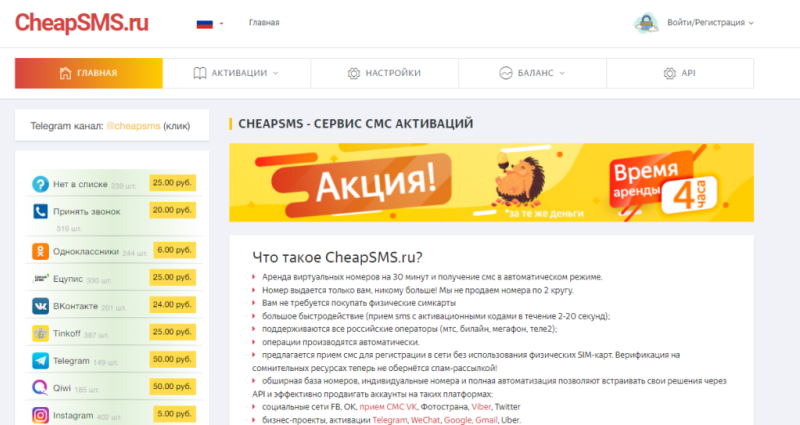The image size is (800, 425).
Task: Open the Russian flag language dropdown
Action: tap(210, 23)
